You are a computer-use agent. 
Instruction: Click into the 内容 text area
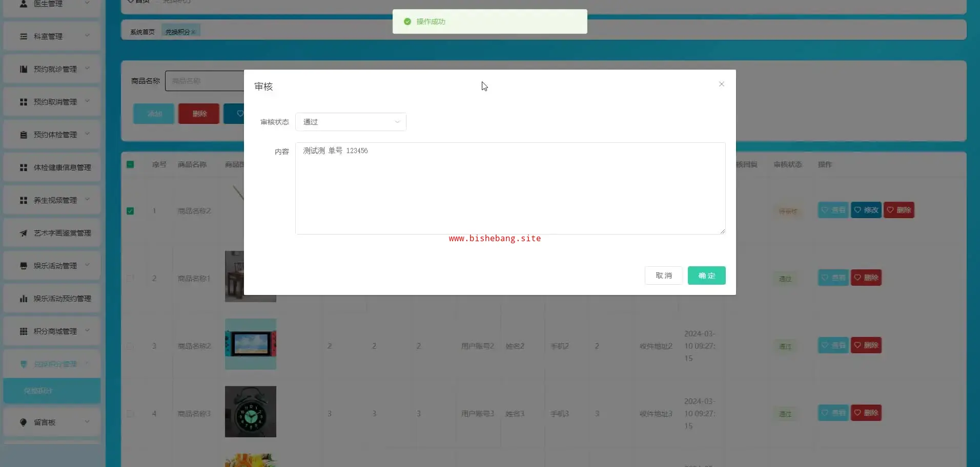click(x=510, y=188)
